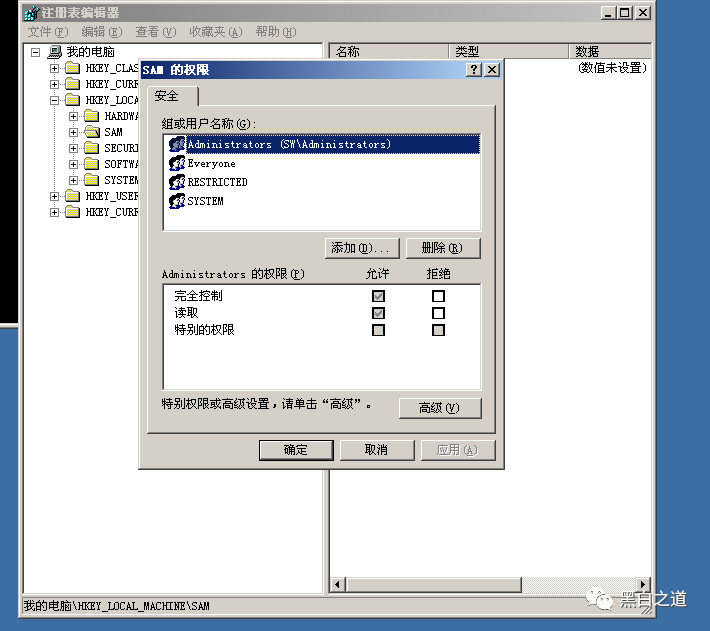Check Deny box for Read permission
This screenshot has height=631, width=710.
click(x=438, y=313)
